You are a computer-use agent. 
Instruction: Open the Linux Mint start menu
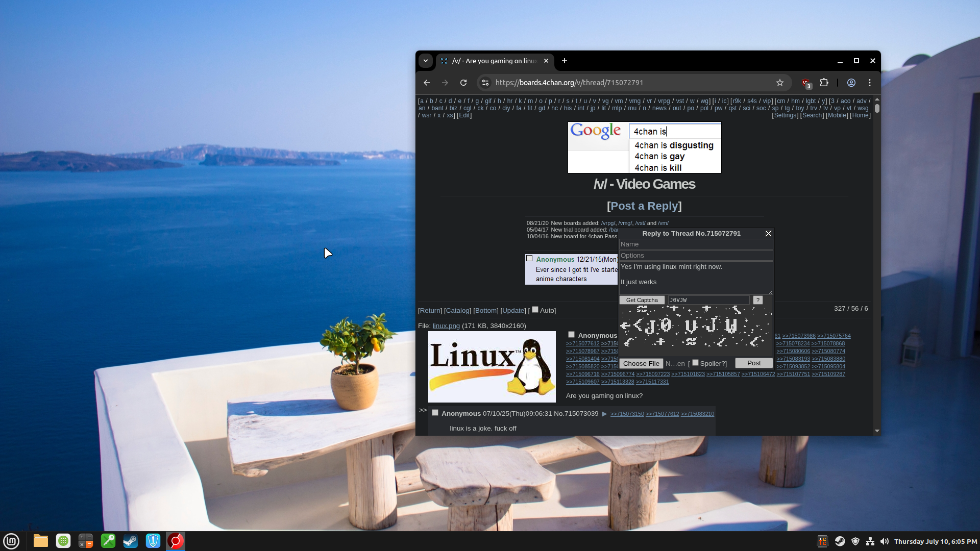[11, 541]
